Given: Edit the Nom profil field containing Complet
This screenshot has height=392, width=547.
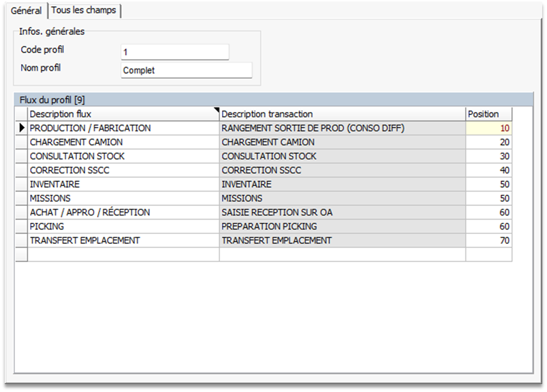Looking at the screenshot, I should [186, 70].
